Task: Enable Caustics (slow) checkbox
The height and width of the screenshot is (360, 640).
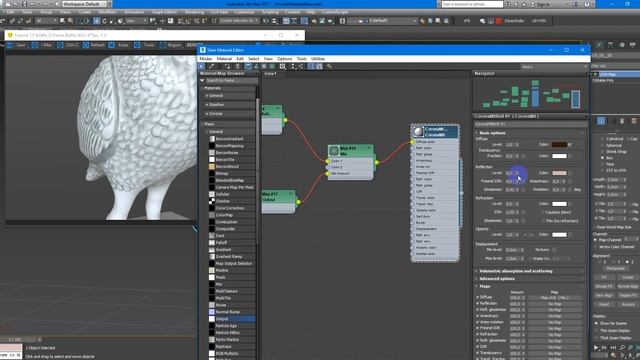Action: (543, 212)
